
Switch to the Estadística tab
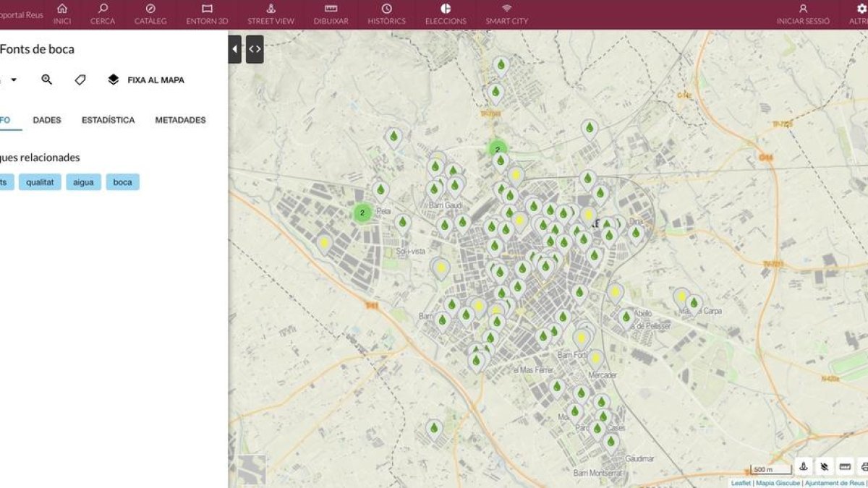(x=108, y=120)
